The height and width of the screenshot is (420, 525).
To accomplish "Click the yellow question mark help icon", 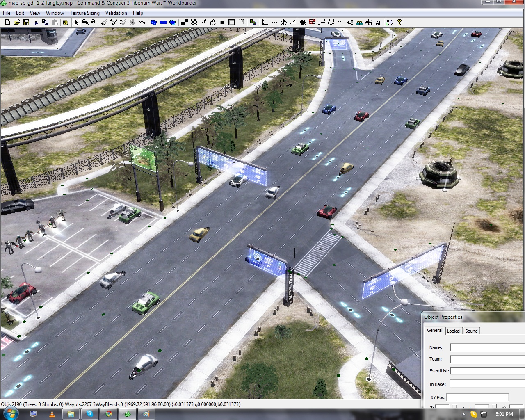I will [399, 22].
